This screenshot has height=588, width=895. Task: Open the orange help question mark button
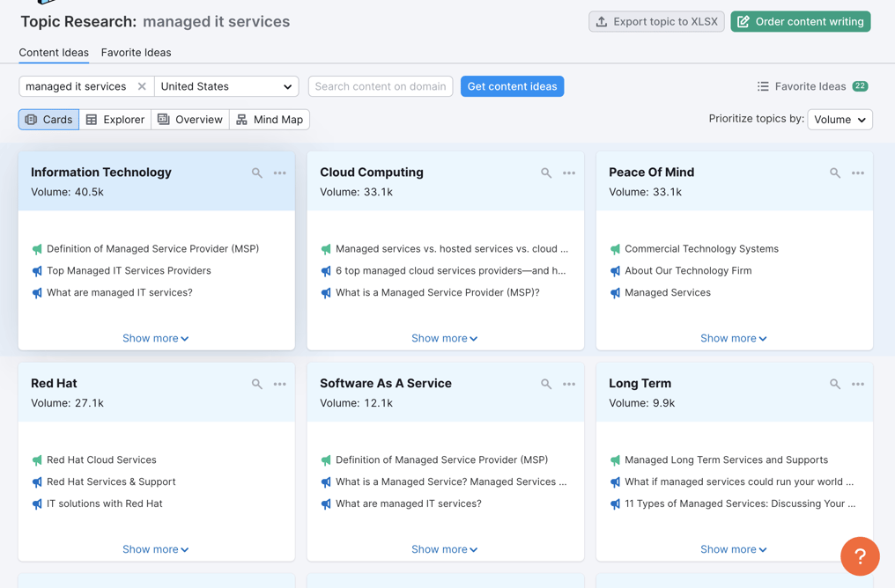click(860, 556)
